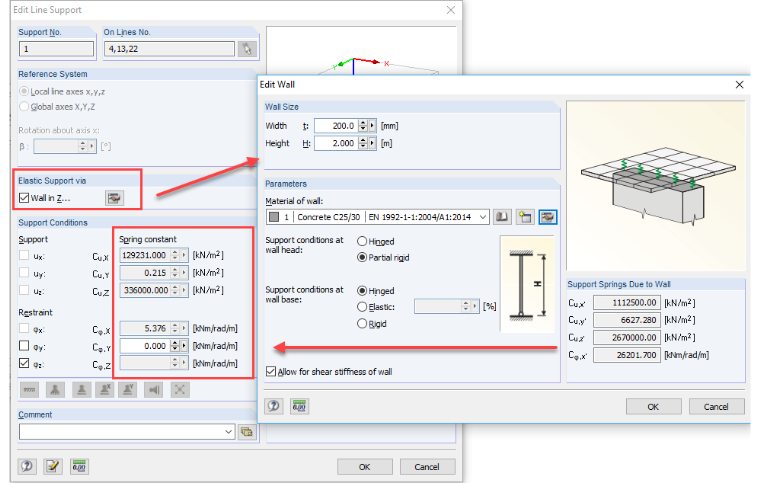Enable the ux support checkbox
Screen dimensions: 760x483
pyautogui.click(x=24, y=255)
